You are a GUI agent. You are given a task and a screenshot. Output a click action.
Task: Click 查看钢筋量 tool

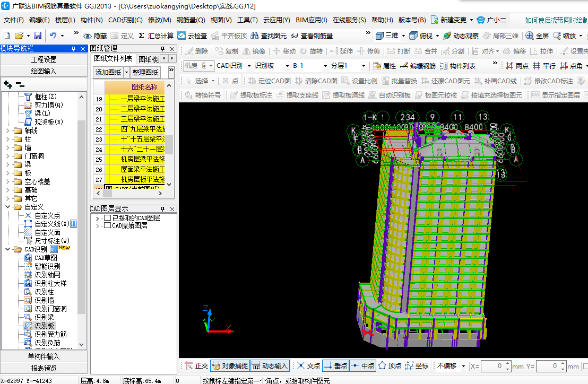312,36
